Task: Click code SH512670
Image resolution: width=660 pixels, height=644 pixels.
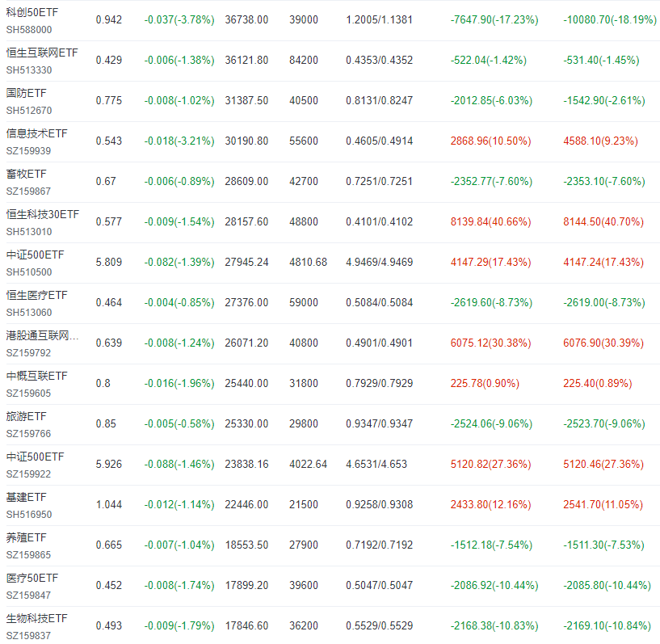Action: [29, 111]
